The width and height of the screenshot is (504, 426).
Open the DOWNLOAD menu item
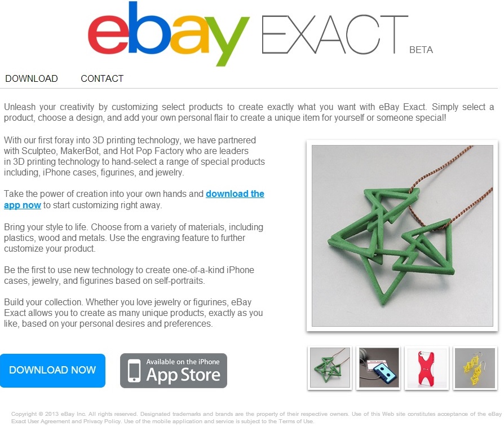(32, 78)
